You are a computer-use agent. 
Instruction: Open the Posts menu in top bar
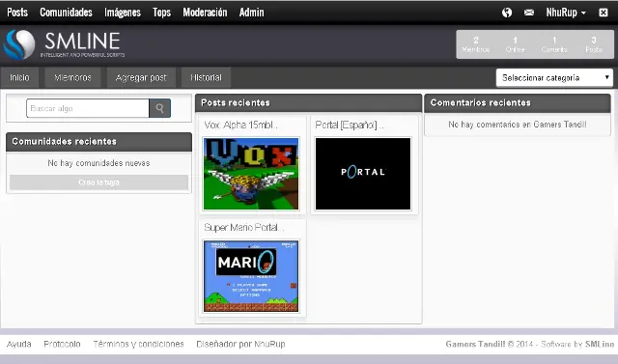[x=17, y=13]
